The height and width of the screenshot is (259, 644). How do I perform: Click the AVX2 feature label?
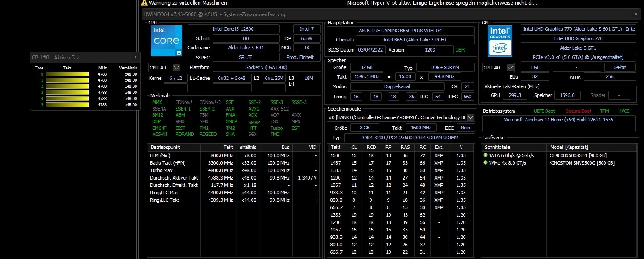[x=254, y=109]
